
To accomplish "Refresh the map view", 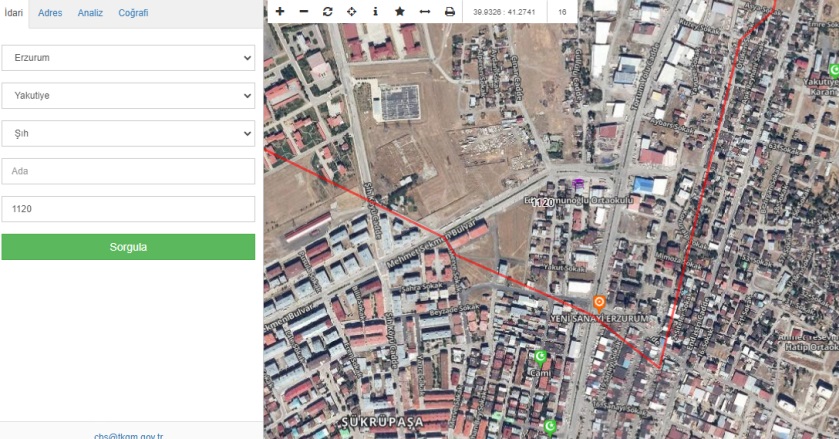I will (x=328, y=12).
